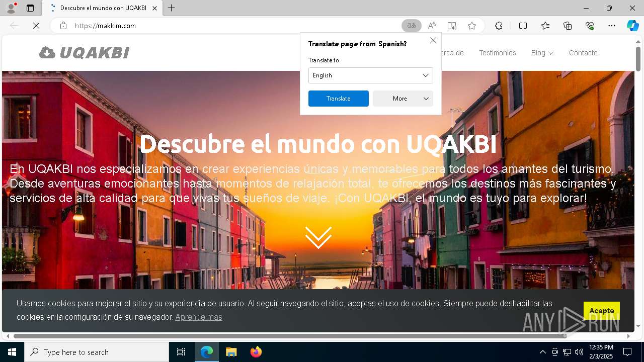Viewport: 644px width, 362px height.
Task: Expand the Translate to language dropdown
Action: pos(371,75)
